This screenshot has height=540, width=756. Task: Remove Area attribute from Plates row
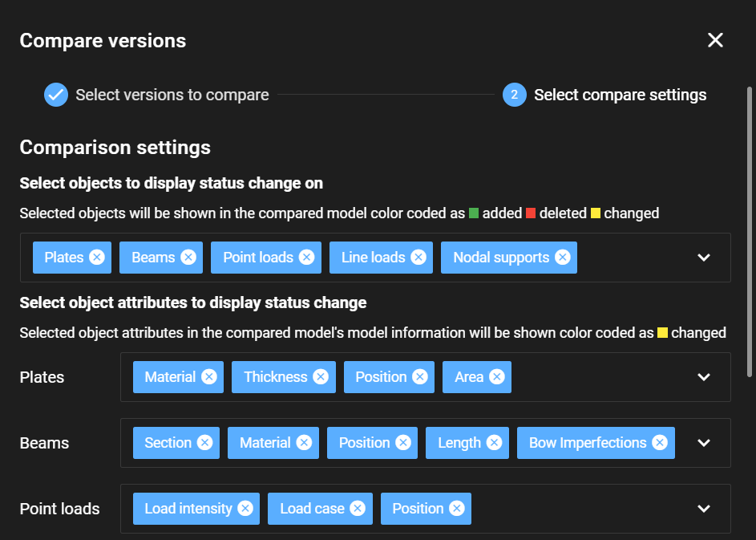point(496,376)
